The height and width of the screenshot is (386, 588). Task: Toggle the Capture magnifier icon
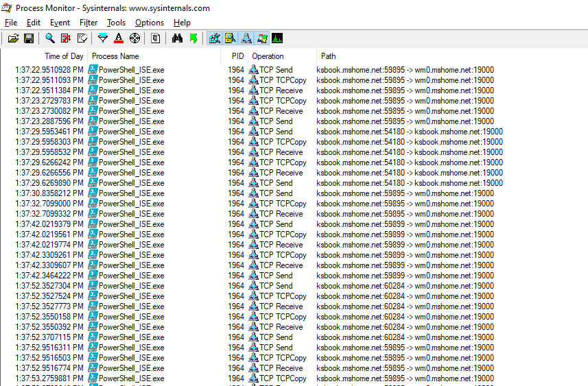[50, 38]
